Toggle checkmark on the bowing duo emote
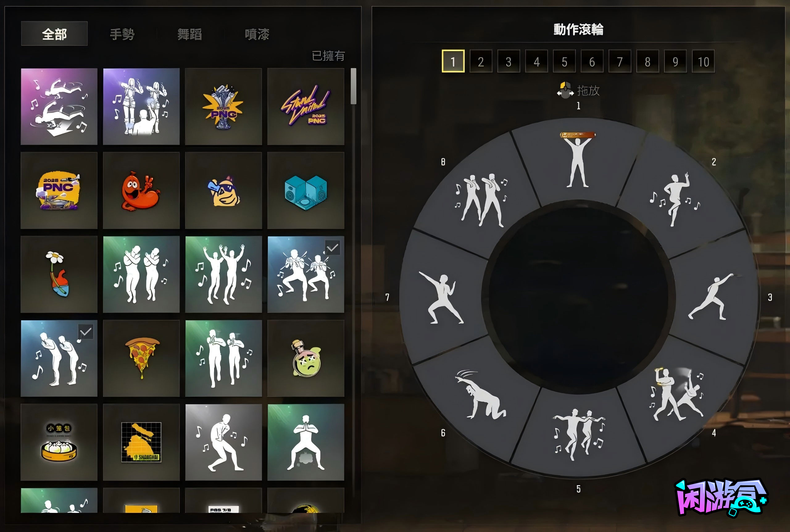 85,332
